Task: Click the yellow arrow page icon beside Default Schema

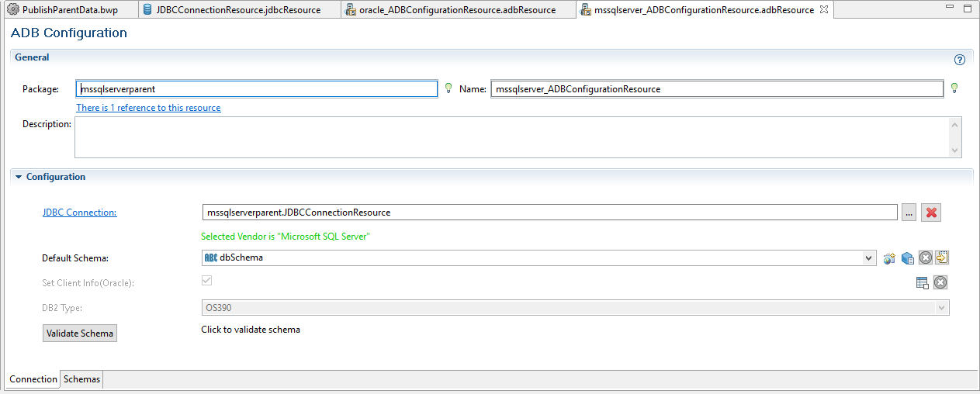Action: click(x=942, y=258)
